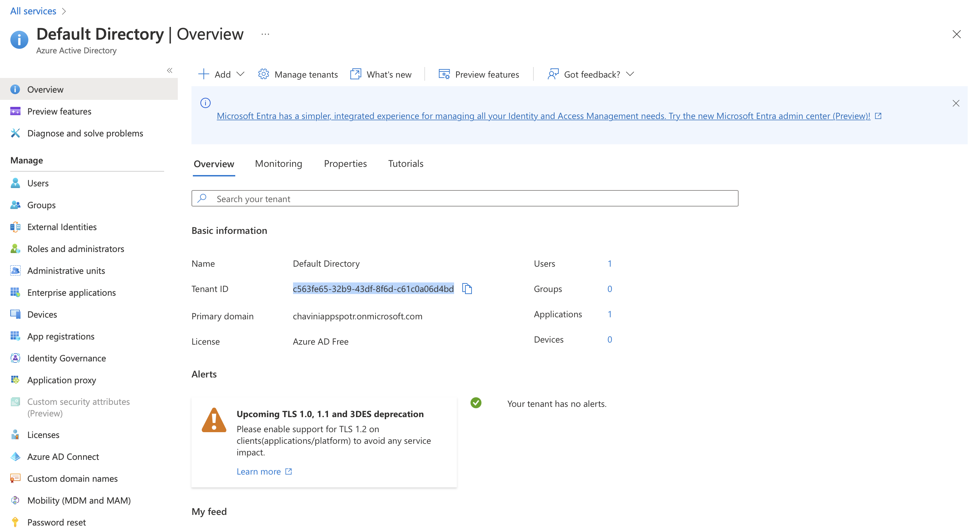
Task: Dismiss the Microsoft Entra info banner
Action: coord(956,104)
